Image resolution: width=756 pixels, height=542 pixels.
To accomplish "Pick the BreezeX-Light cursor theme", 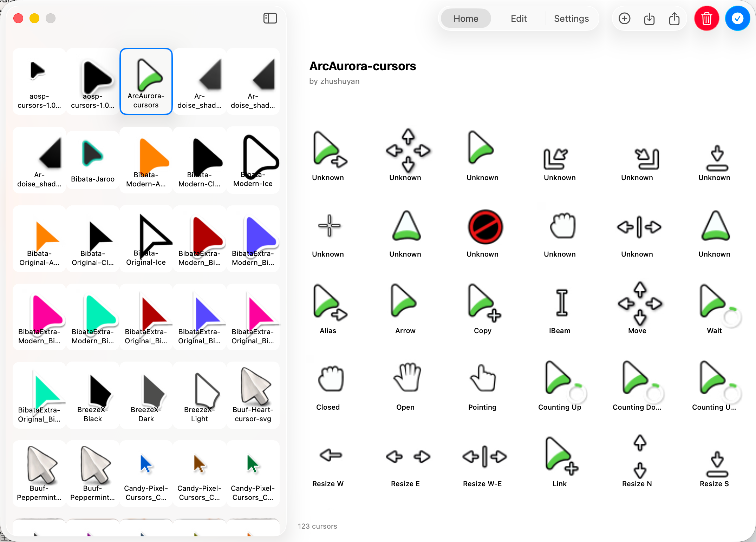I will [199, 395].
